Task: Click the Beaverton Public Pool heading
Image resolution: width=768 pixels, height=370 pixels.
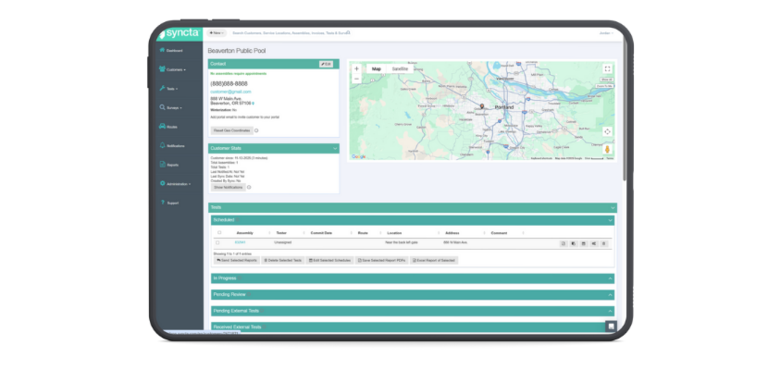Action: (x=237, y=50)
